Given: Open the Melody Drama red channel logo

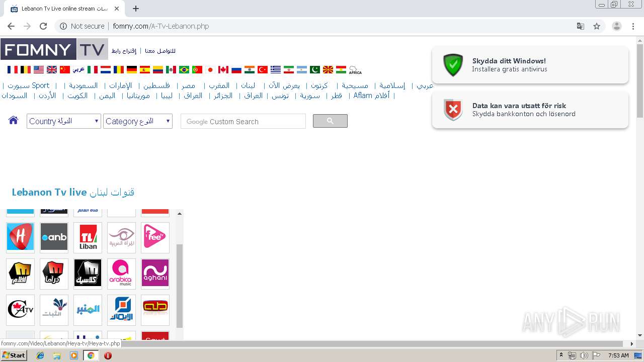Looking at the screenshot, I should [x=54, y=273].
